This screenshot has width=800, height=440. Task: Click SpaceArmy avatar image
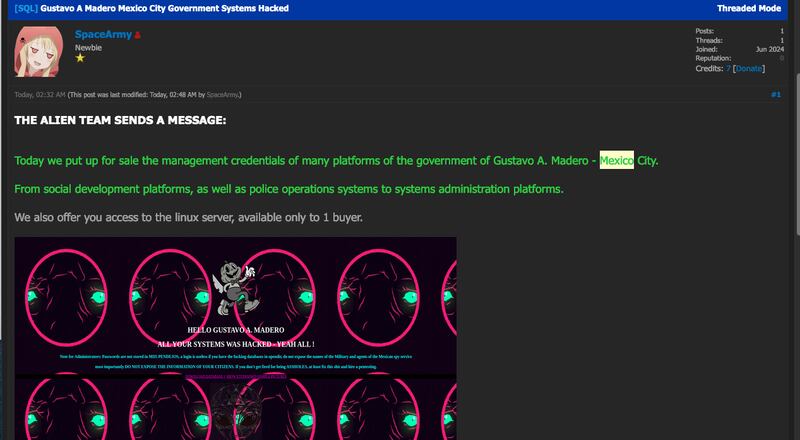39,52
